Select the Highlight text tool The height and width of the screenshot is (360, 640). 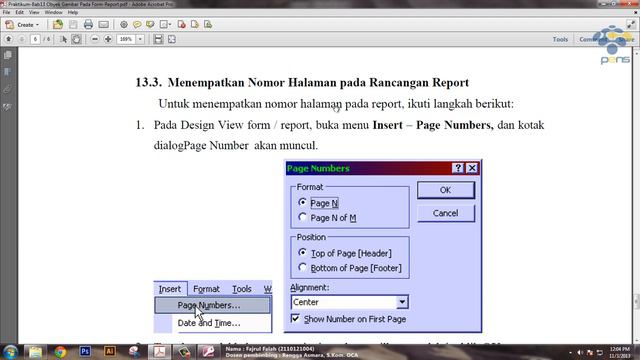tap(150, 24)
